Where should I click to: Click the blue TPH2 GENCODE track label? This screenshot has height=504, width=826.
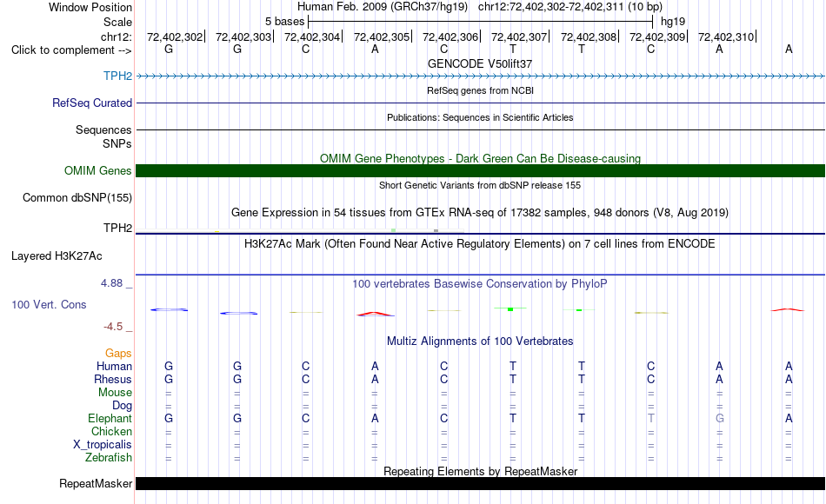[117, 76]
